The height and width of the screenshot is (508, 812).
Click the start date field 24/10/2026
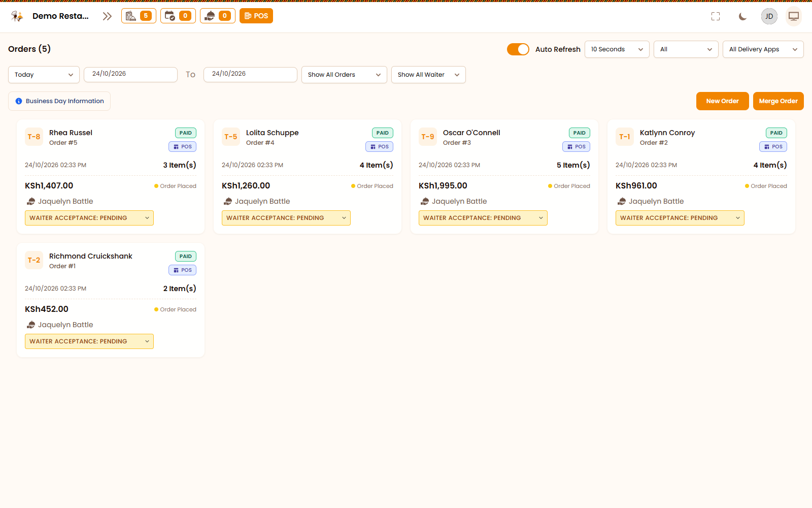coord(130,74)
